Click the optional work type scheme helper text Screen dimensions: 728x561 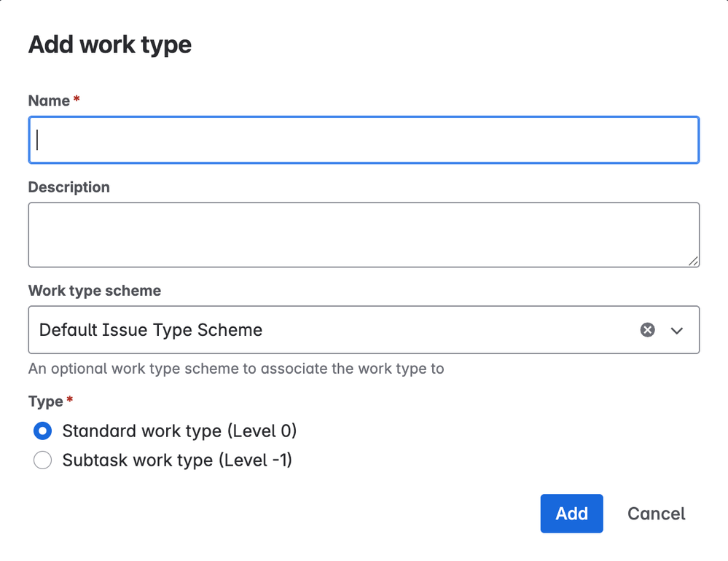[x=235, y=369]
